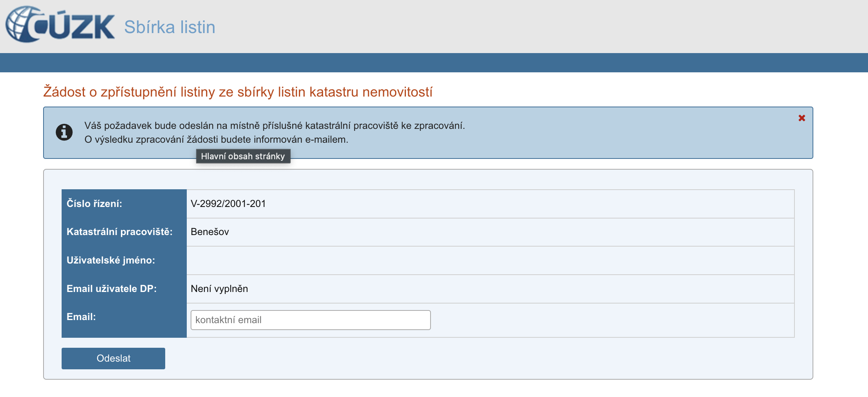Click the black info circle icon
This screenshot has width=868, height=397.
(64, 132)
